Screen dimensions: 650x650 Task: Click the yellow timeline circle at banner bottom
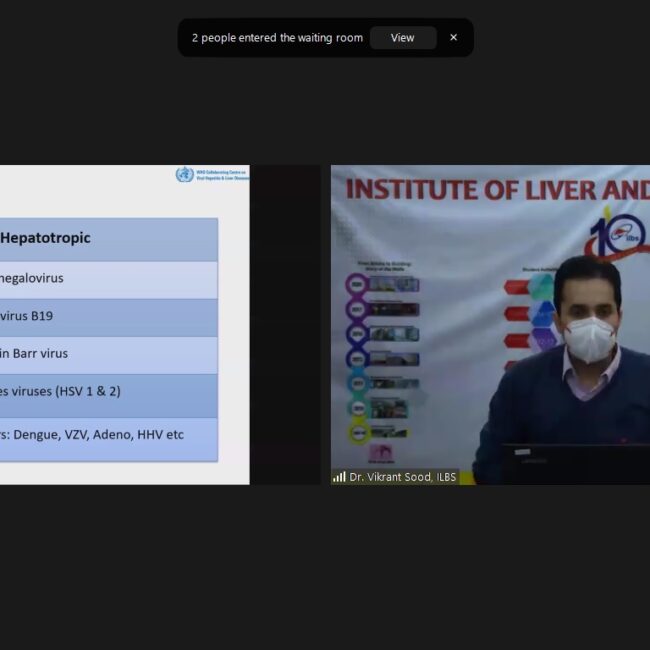358,432
